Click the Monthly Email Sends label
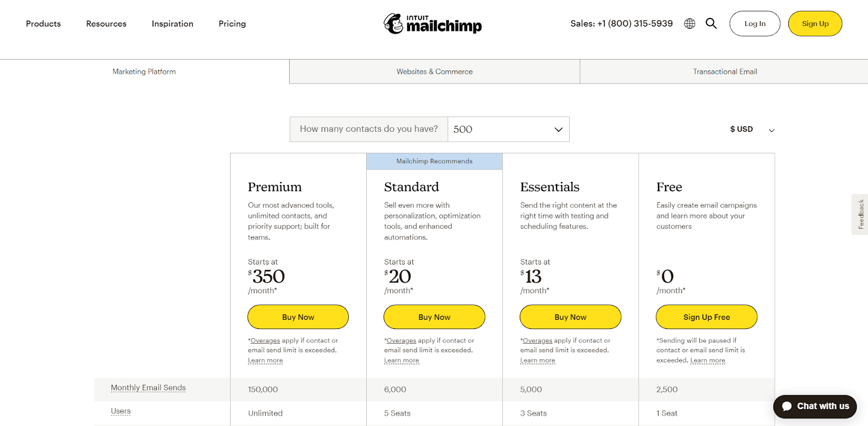 [x=148, y=388]
